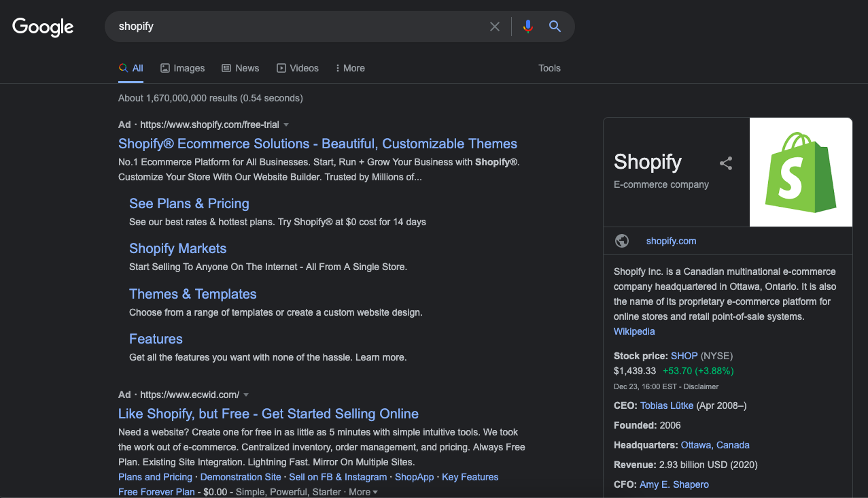Open Like Shopify, but Free ad headline
Screen dimensions: 868x498
click(x=268, y=414)
